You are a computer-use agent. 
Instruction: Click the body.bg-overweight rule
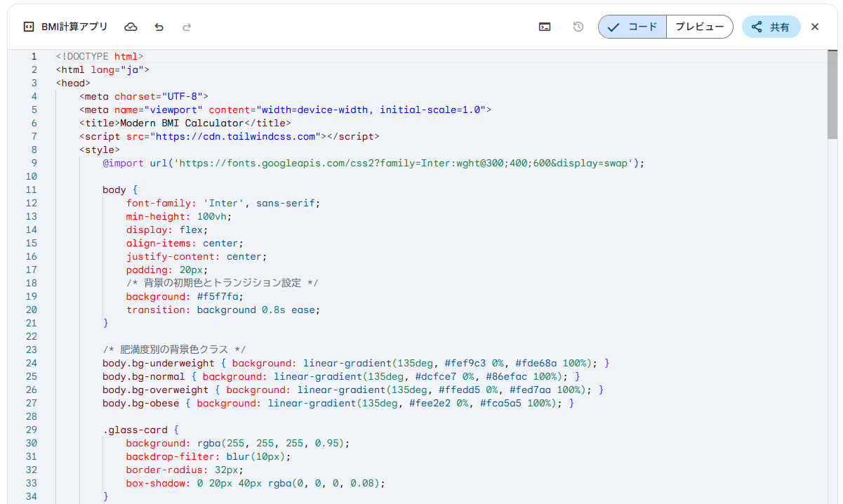[353, 390]
